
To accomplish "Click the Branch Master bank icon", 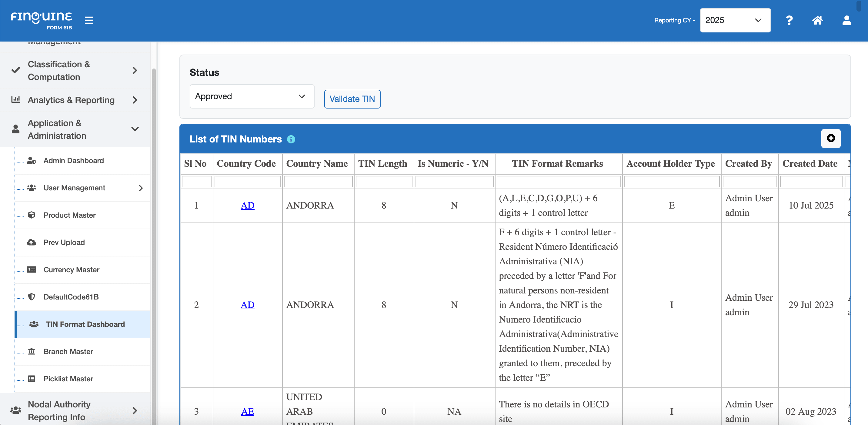I will (x=32, y=352).
